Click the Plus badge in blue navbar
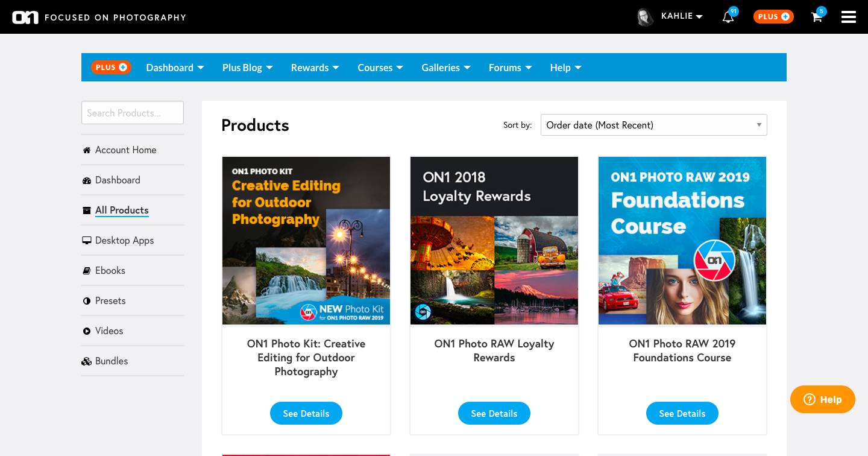This screenshot has height=456, width=868. (111, 68)
